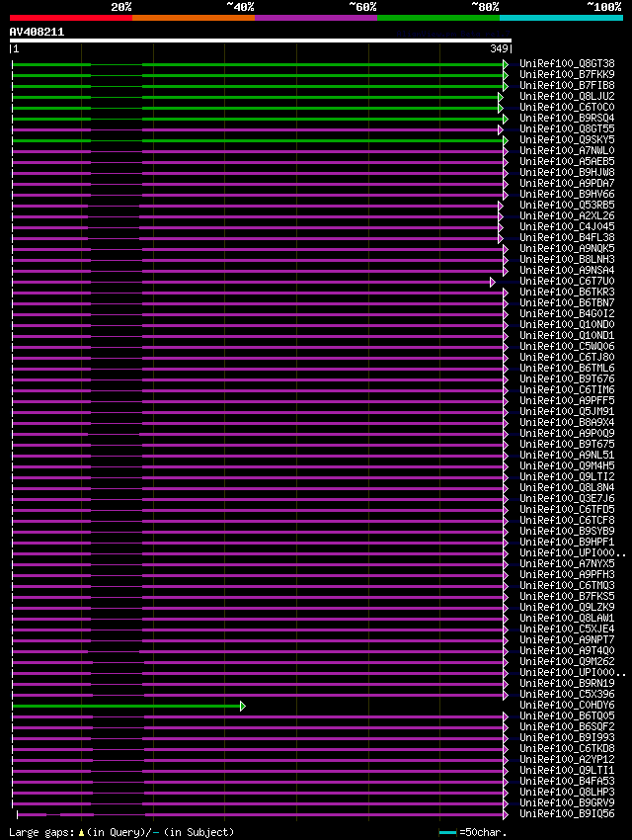Click the UniRef100_A5AEB5 label
The image size is (632, 840).
point(567,161)
